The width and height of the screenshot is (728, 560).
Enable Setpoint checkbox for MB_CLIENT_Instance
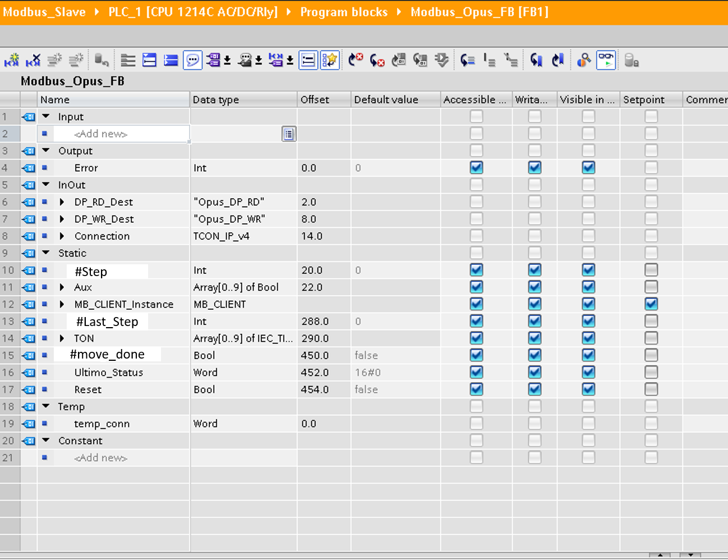(x=651, y=304)
